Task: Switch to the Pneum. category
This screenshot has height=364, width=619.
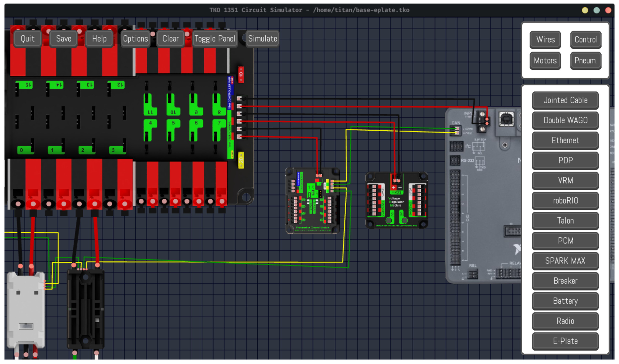Action: point(586,61)
